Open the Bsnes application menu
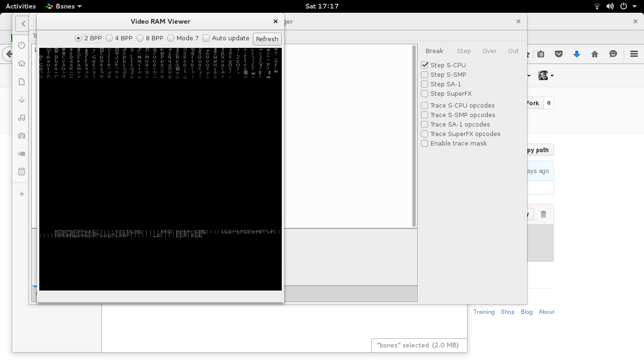The height and width of the screenshot is (364, 644). tap(63, 6)
